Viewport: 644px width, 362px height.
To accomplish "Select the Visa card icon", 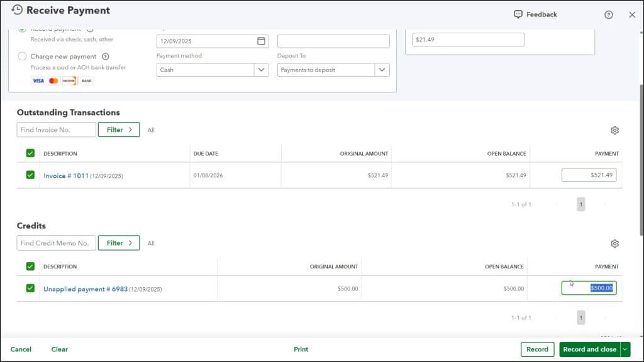I will [38, 80].
